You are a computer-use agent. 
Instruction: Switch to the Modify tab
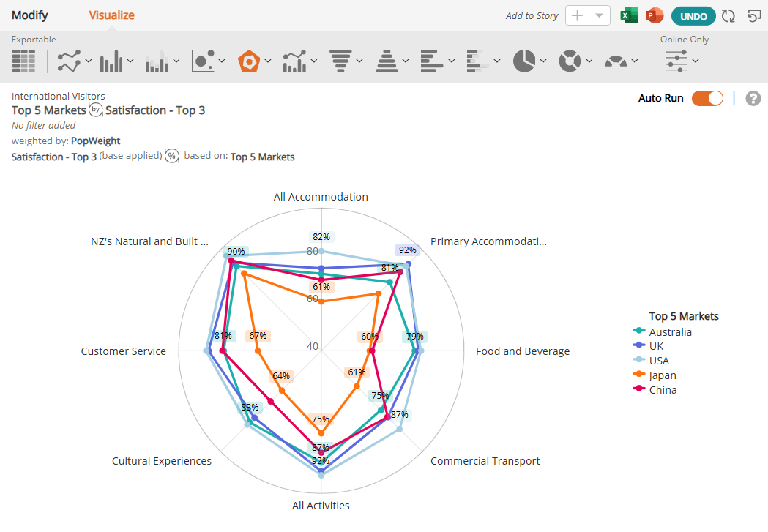coord(30,15)
